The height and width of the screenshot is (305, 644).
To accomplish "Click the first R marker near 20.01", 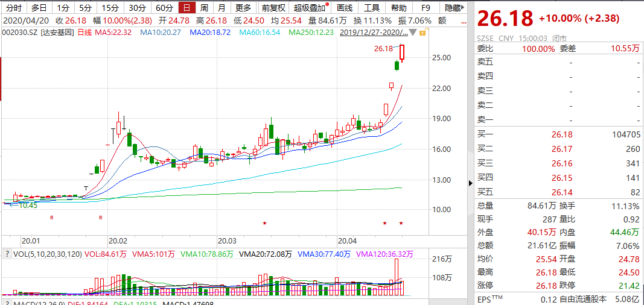I will pos(52,217).
